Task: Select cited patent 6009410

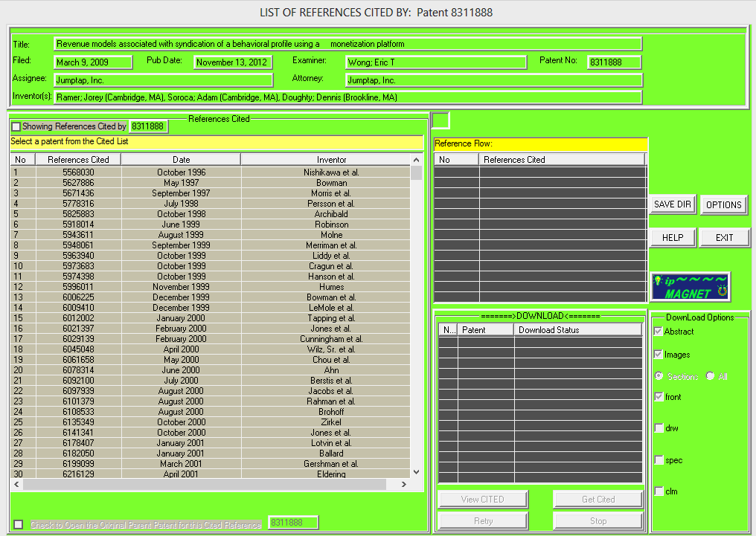Action: pyautogui.click(x=211, y=308)
